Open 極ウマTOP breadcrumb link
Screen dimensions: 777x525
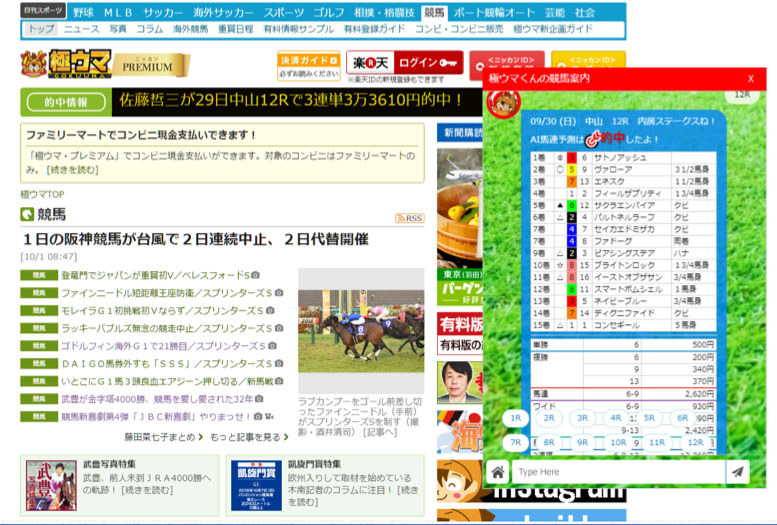tap(42, 194)
